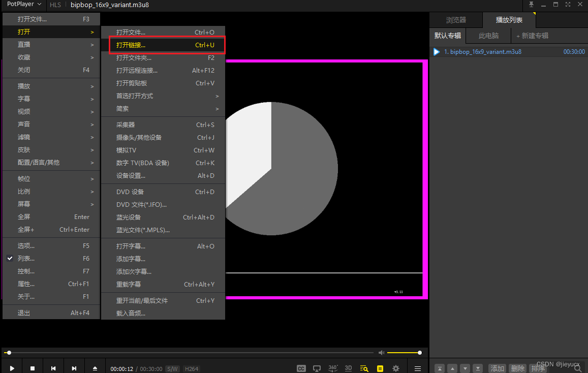Image resolution: width=588 pixels, height=373 pixels.
Task: Open 360-degree video mode
Action: coord(333,368)
